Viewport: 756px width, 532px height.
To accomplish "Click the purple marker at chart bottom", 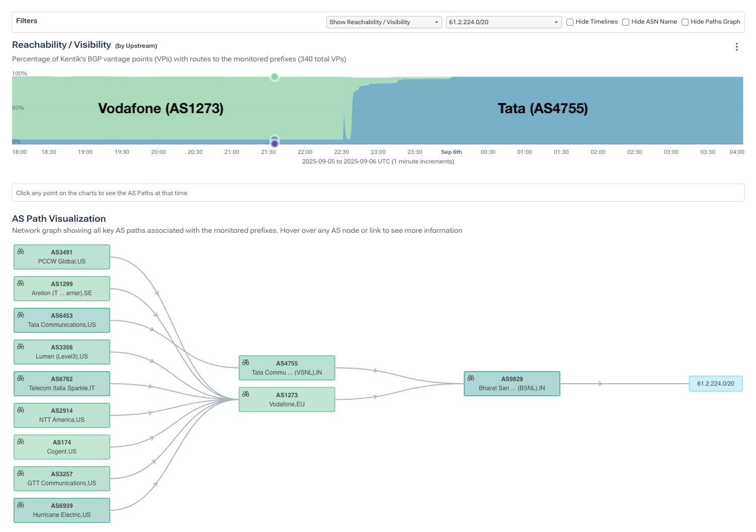I will [x=274, y=144].
